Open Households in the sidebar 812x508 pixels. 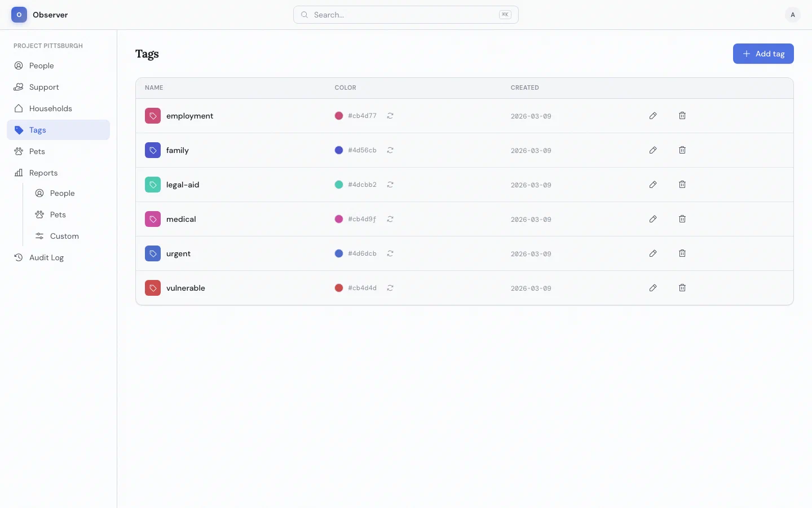[58, 108]
